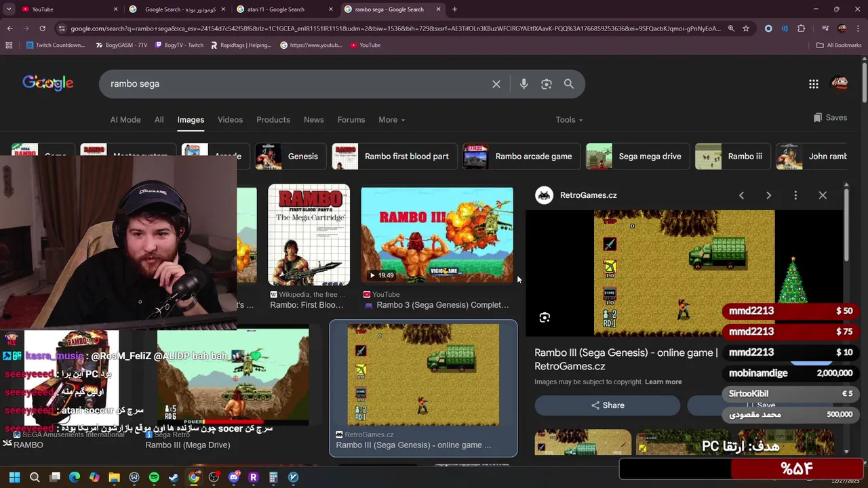Submit search with the magnifier icon

pyautogui.click(x=569, y=84)
